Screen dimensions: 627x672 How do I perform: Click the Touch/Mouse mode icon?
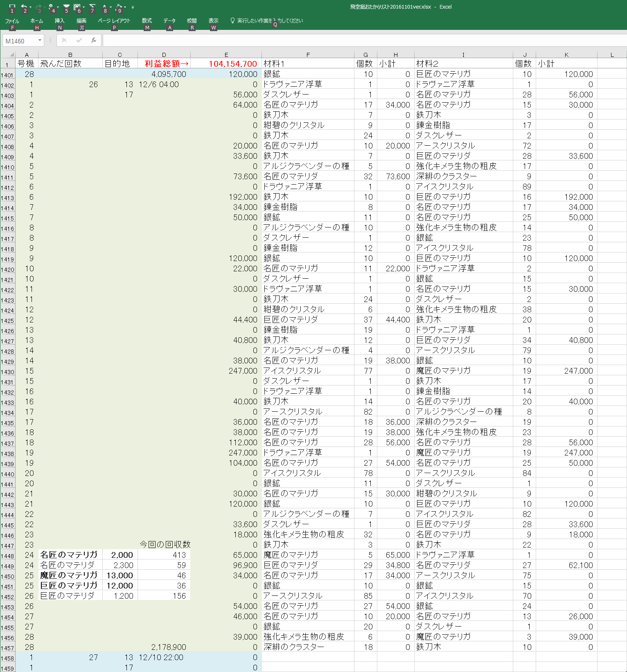tap(51, 7)
